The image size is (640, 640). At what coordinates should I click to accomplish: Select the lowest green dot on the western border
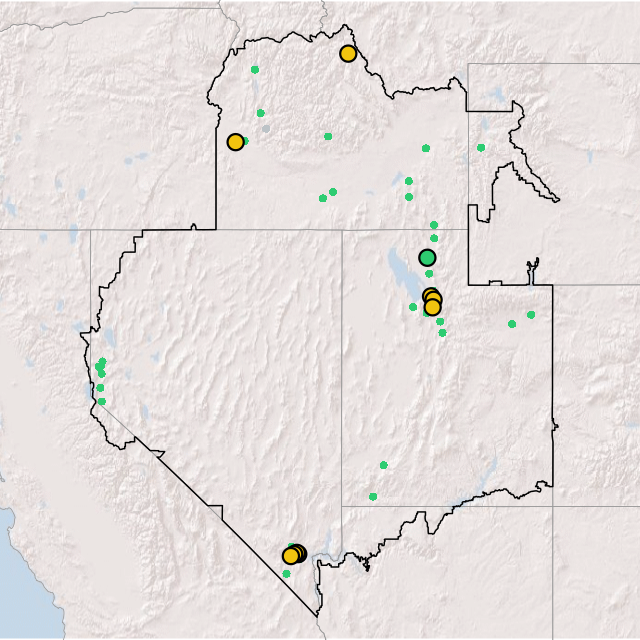click(x=102, y=401)
